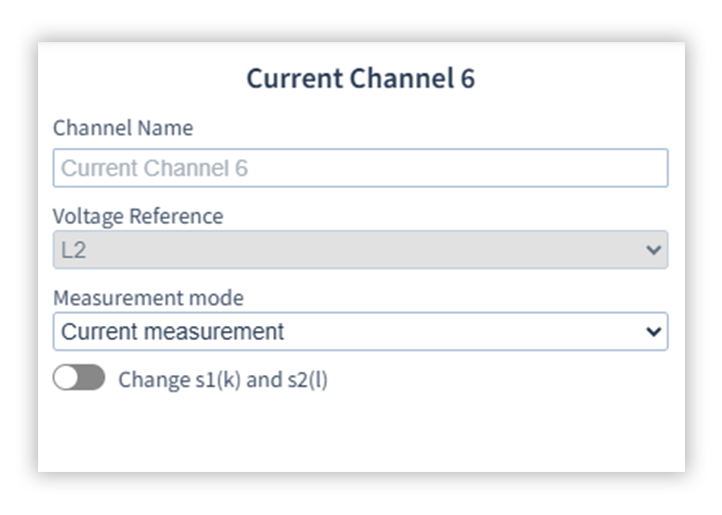The width and height of the screenshot is (722, 515).
Task: Click the 'Channel Name' field label
Action: (123, 128)
